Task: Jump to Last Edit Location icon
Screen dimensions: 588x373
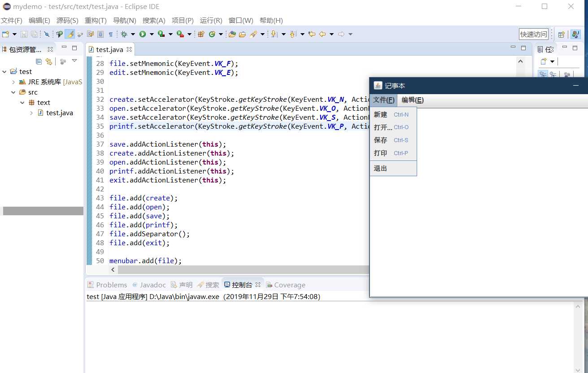Action: pyautogui.click(x=312, y=34)
